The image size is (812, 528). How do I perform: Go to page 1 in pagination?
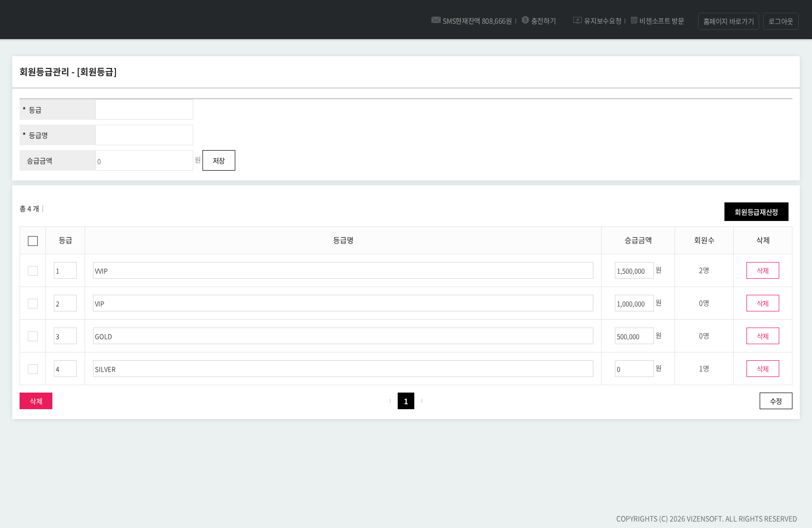point(406,401)
